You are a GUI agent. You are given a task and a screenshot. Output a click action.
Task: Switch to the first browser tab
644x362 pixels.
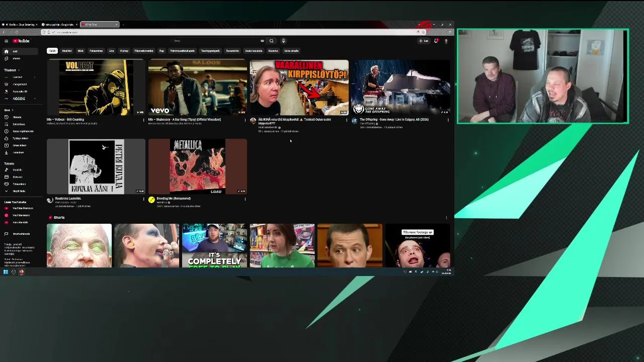pos(19,25)
